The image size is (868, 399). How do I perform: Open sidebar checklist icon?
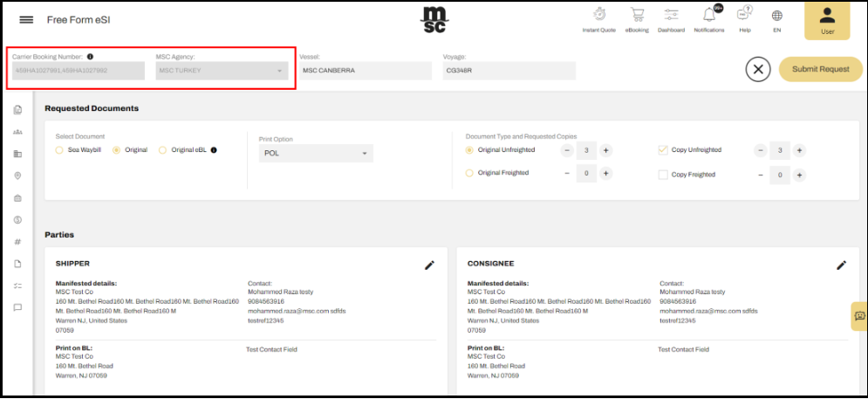(x=17, y=286)
